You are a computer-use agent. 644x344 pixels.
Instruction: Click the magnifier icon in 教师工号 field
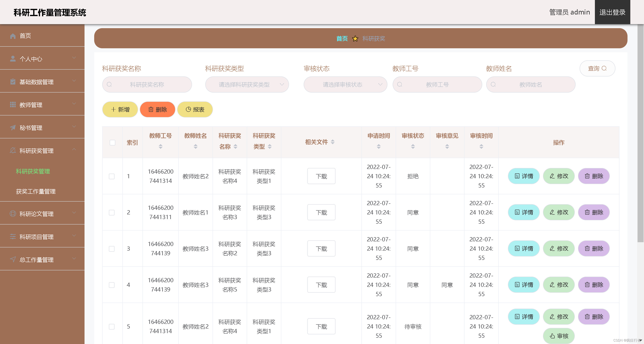tap(399, 84)
